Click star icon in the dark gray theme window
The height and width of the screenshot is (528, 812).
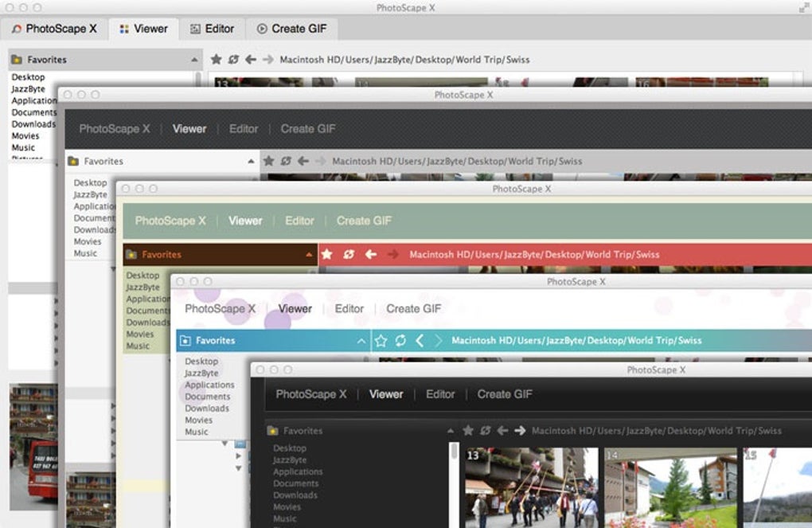[x=269, y=161]
